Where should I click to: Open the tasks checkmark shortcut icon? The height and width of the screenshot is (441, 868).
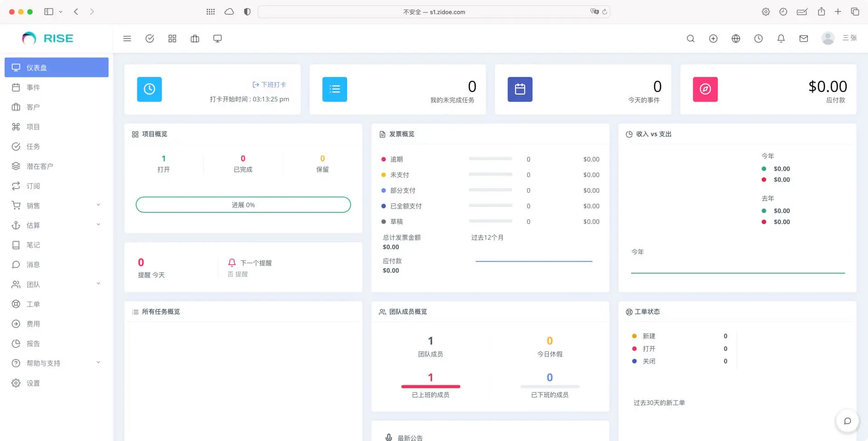[150, 39]
